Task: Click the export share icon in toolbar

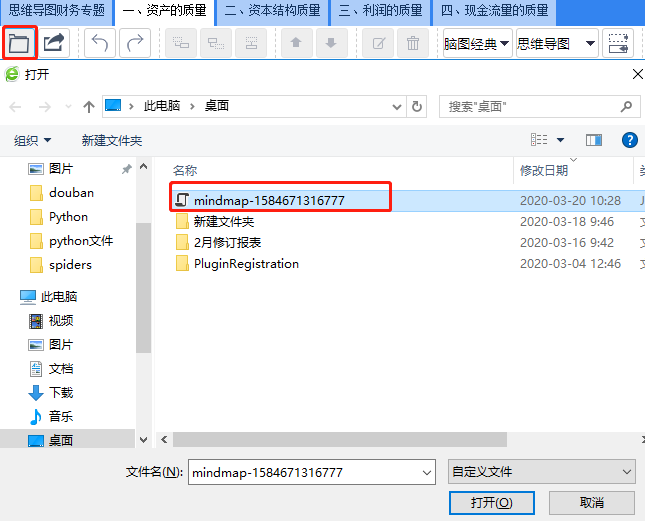Action: click(54, 43)
